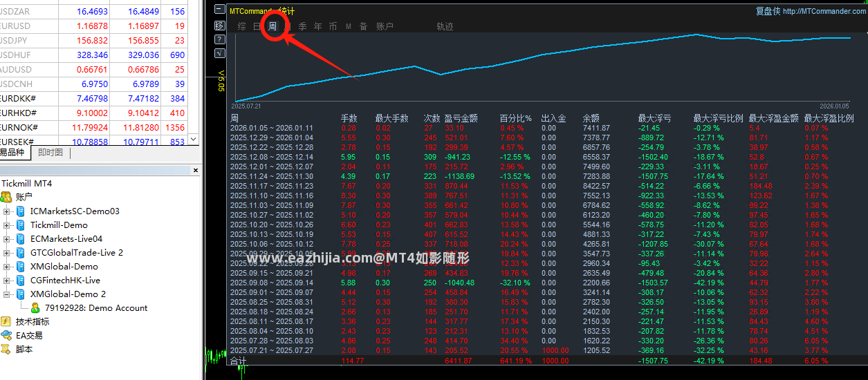
Task: Click the 脚本 scripts icon
Action: click(x=6, y=349)
